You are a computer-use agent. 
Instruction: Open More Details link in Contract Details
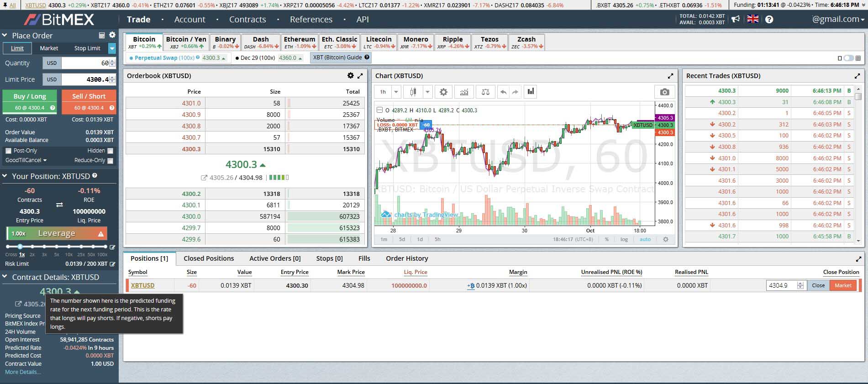[23, 372]
